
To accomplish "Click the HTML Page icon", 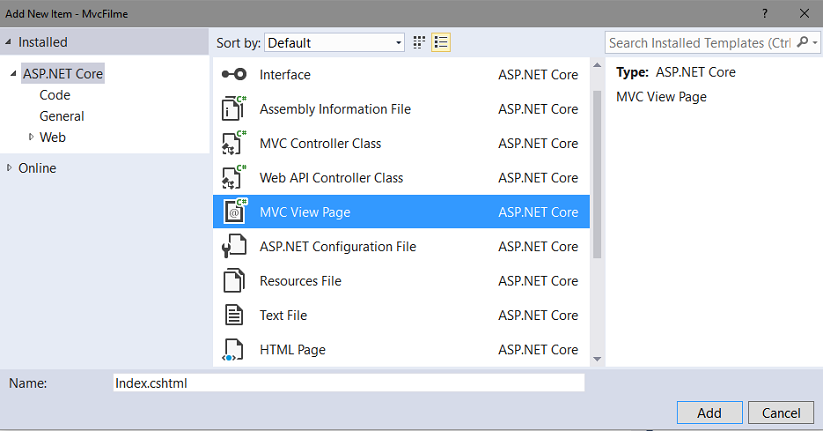I will [233, 350].
